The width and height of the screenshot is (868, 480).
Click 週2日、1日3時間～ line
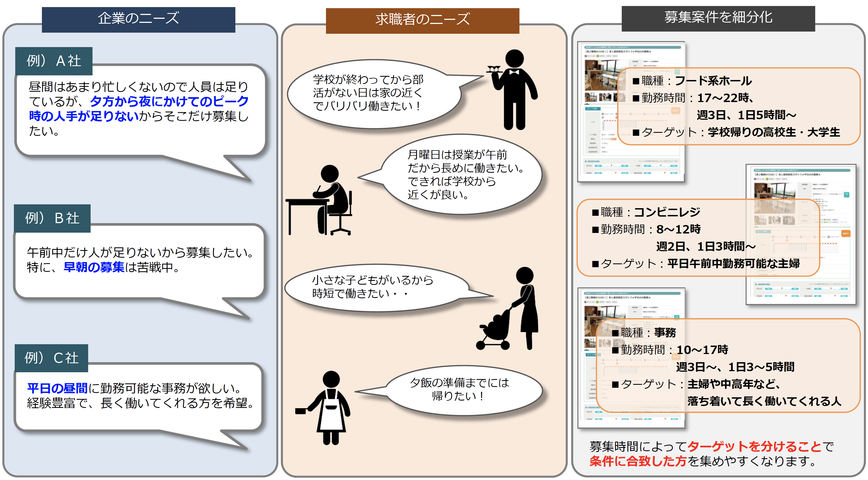[x=706, y=247]
